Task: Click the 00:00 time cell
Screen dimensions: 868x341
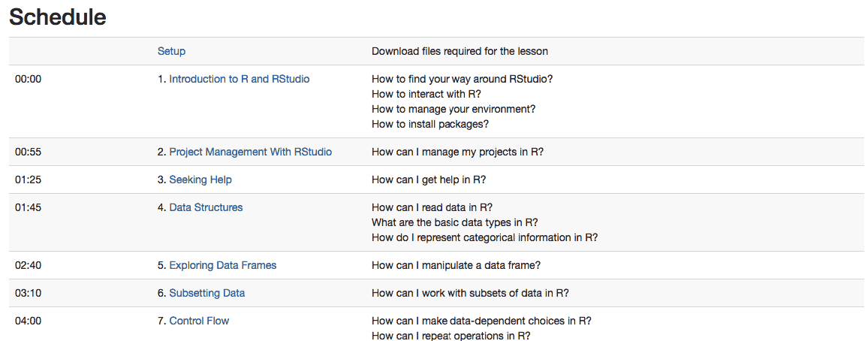Action: click(29, 79)
